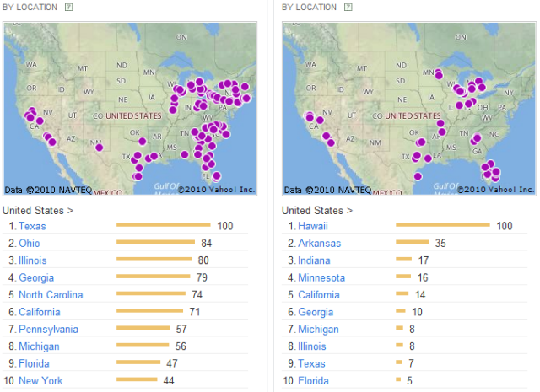This screenshot has width=540, height=392.
Task: Click the southern Florida marker on left map
Action: [x=216, y=176]
